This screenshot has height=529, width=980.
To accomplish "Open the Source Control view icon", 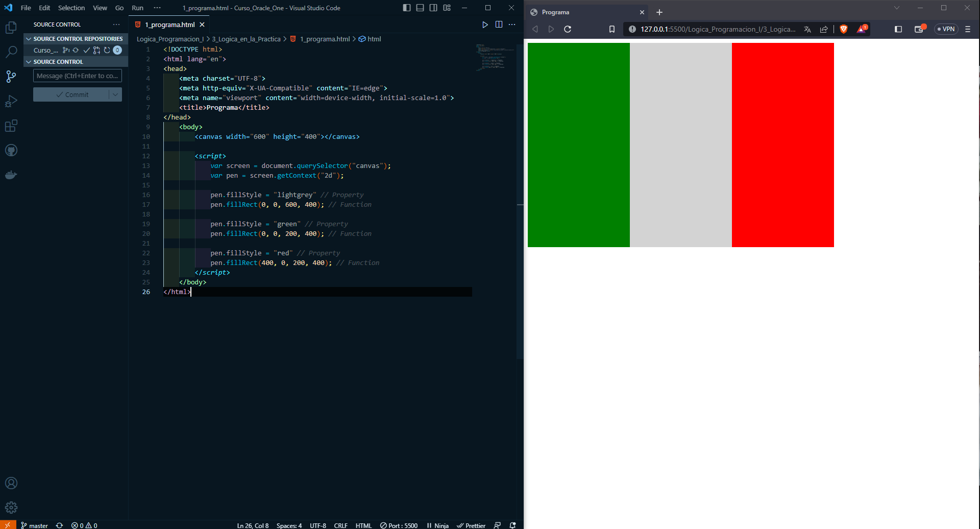I will [x=11, y=77].
